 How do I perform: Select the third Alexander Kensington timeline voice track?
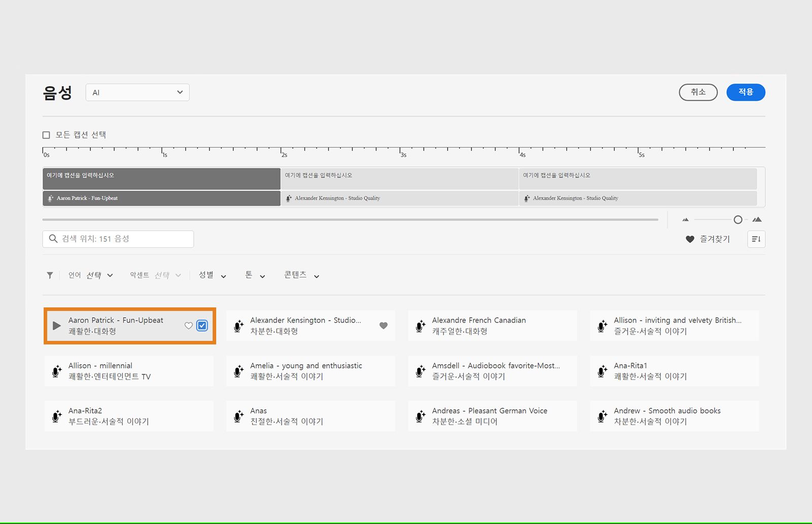pyautogui.click(x=638, y=198)
